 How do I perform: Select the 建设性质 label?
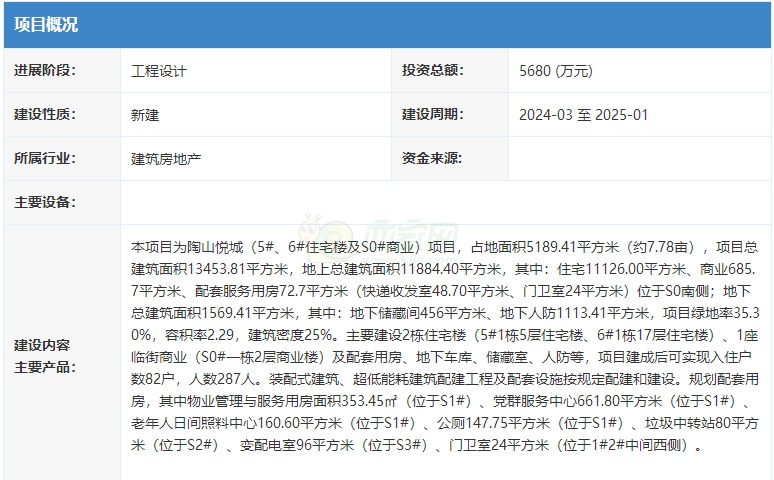(x=45, y=115)
